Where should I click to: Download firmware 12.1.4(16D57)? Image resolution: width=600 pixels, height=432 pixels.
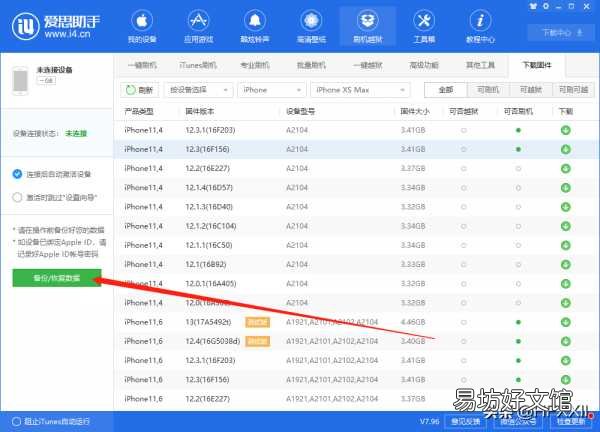tap(566, 187)
